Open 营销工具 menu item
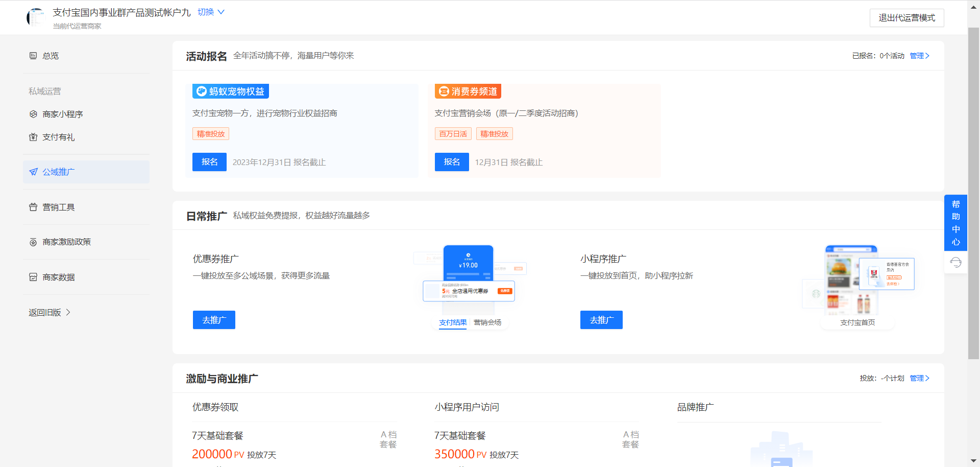Viewport: 980px width, 467px height. tap(86, 207)
